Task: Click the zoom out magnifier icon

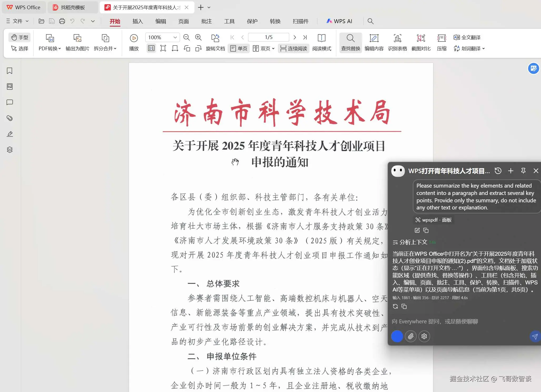Action: click(x=186, y=37)
